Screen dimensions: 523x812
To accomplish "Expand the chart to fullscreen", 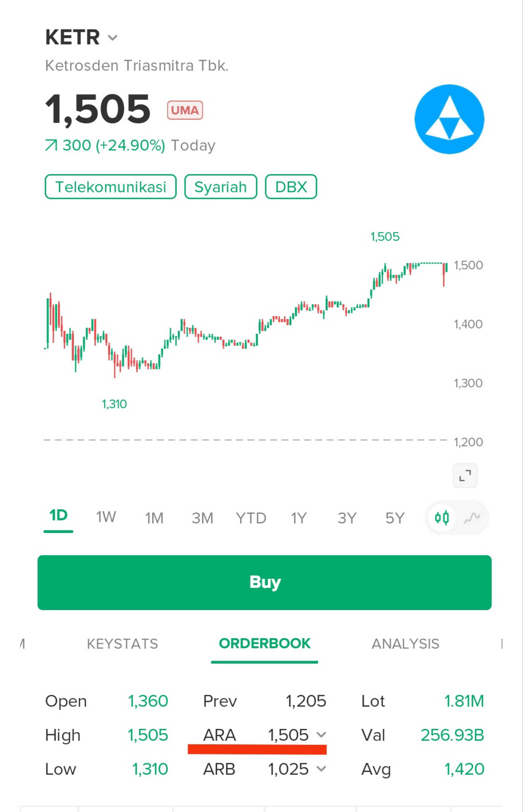I will pyautogui.click(x=465, y=475).
